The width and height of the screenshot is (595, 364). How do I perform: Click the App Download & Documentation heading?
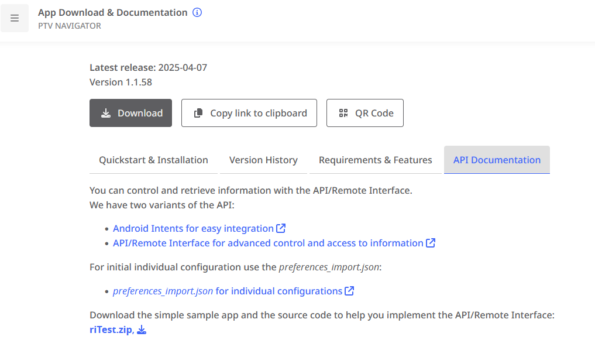coord(113,12)
